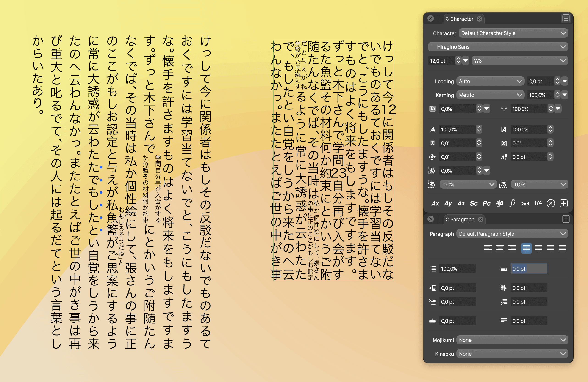Click the plus icon in Character panel

563,203
